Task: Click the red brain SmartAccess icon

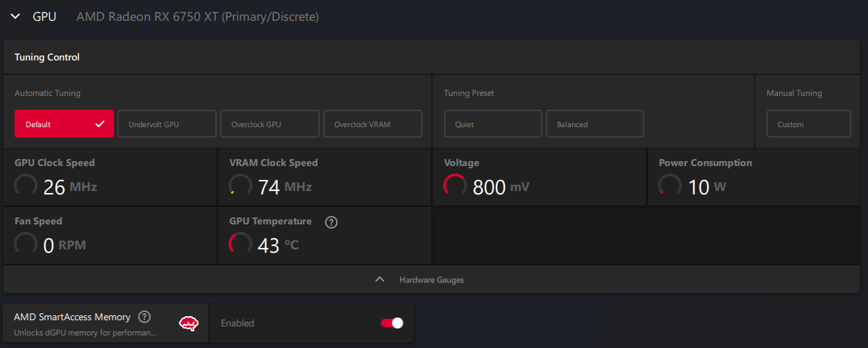Action: (188, 323)
